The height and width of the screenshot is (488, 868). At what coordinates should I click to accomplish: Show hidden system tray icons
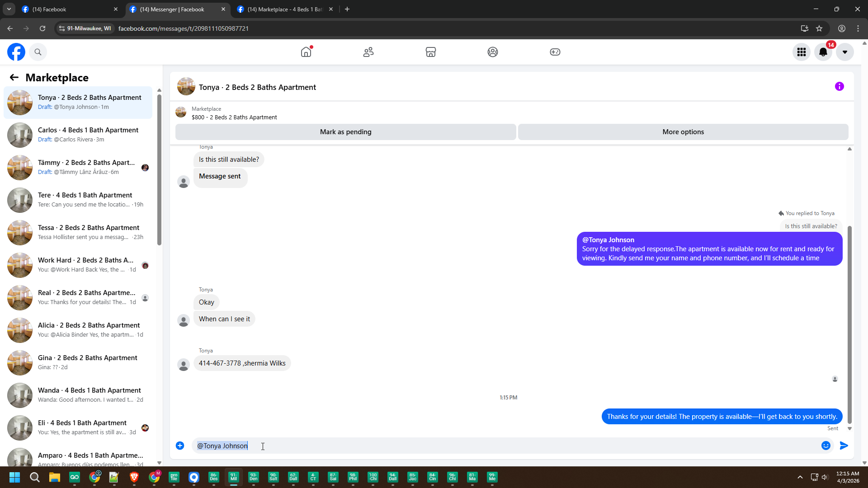coord(800,477)
